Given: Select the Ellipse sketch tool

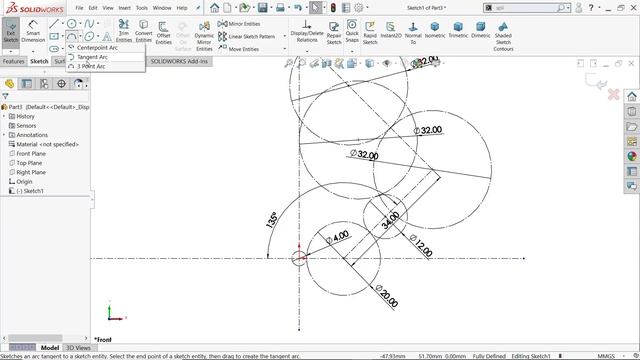Looking at the screenshot, I should click(89, 36).
